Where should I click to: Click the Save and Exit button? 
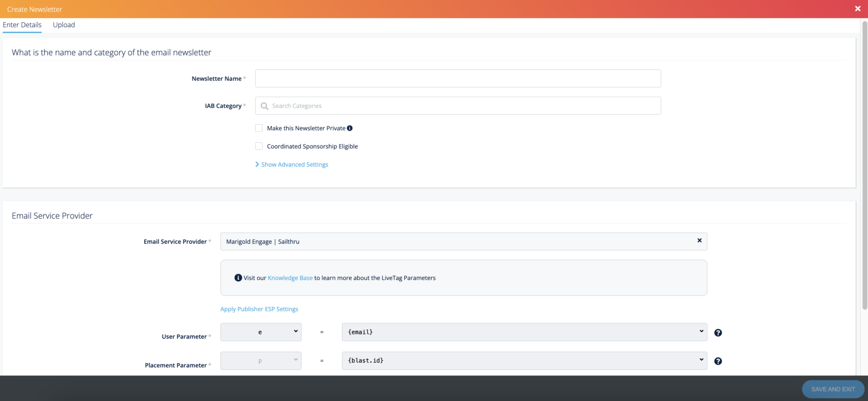coord(832,389)
